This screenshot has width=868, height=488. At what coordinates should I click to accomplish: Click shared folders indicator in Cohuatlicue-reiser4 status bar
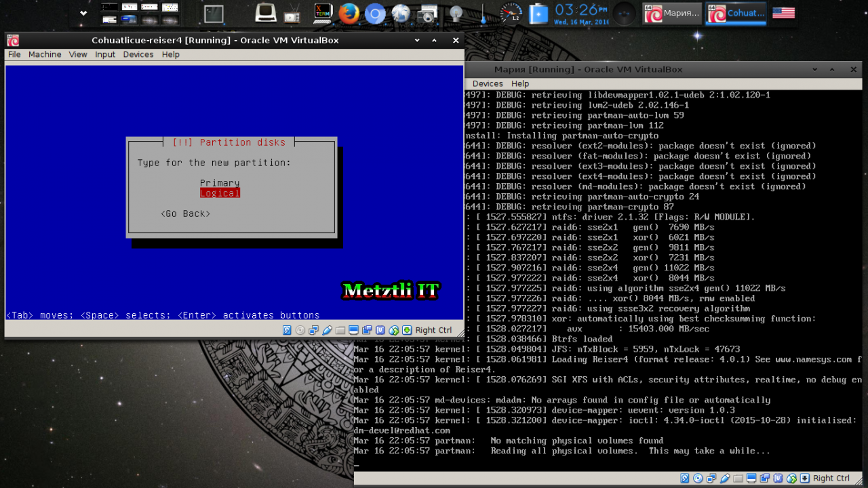click(340, 330)
